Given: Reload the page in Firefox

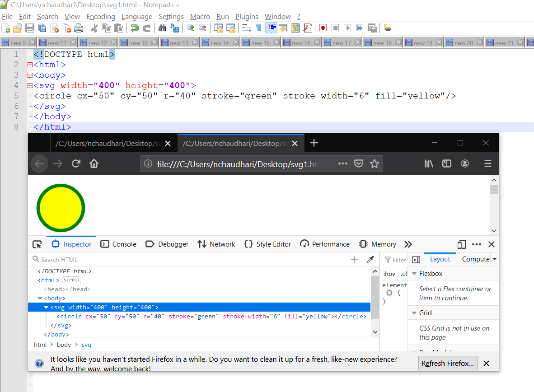Looking at the screenshot, I should pos(76,164).
